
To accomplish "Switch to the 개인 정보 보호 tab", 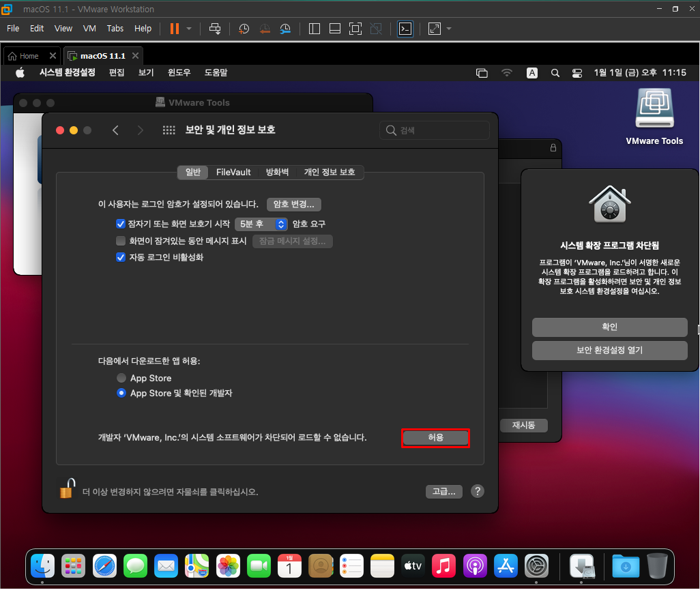I will [x=330, y=173].
